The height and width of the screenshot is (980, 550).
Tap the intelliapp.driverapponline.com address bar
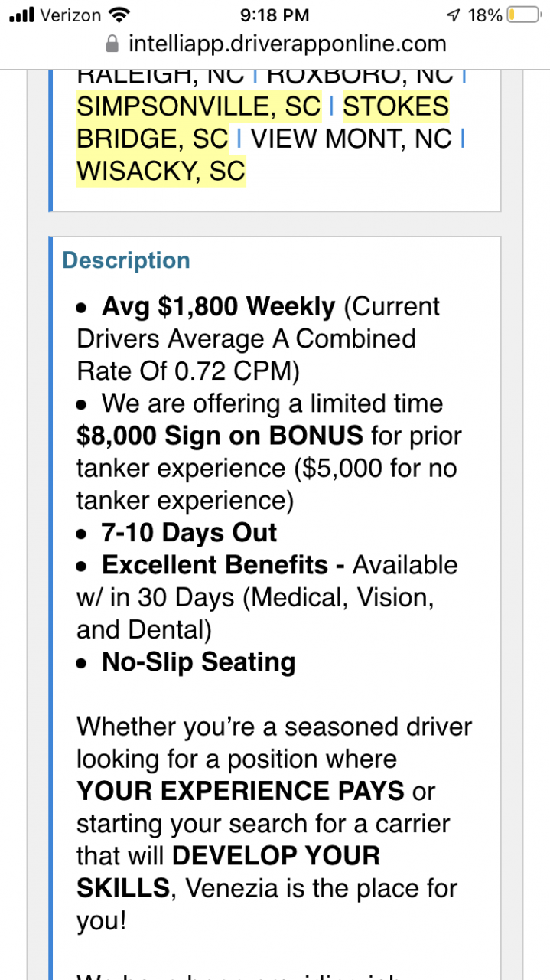tap(287, 44)
